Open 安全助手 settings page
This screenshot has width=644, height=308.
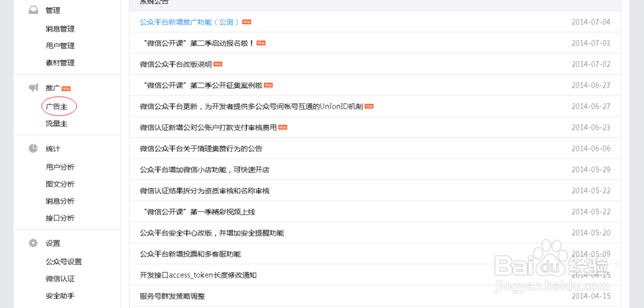[x=60, y=296]
